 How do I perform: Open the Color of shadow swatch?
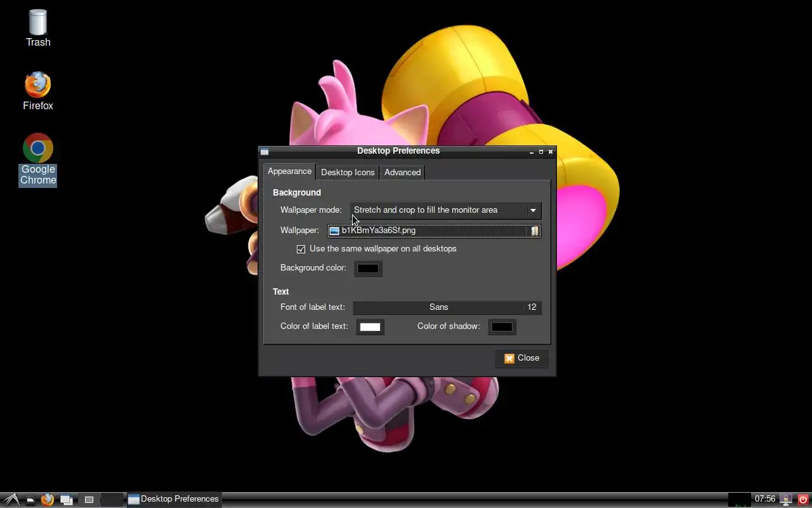502,327
